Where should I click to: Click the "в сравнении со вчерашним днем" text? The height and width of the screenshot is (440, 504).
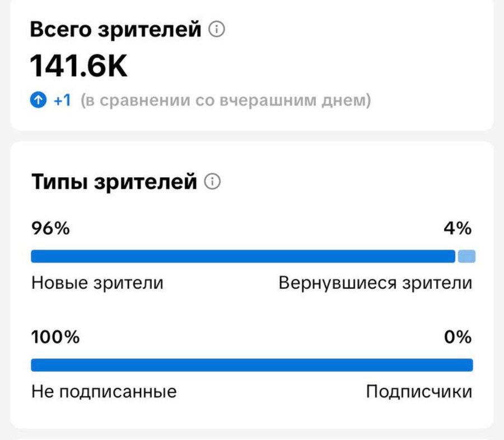coord(226,101)
